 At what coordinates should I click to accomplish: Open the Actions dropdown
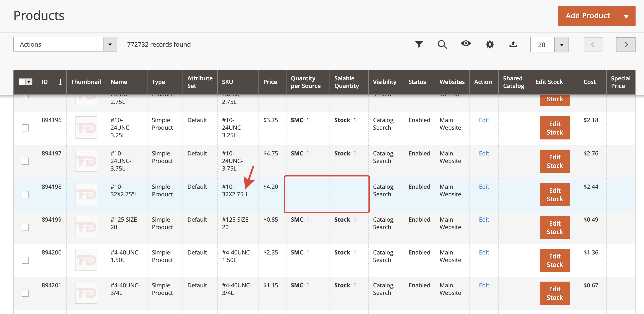click(x=65, y=44)
